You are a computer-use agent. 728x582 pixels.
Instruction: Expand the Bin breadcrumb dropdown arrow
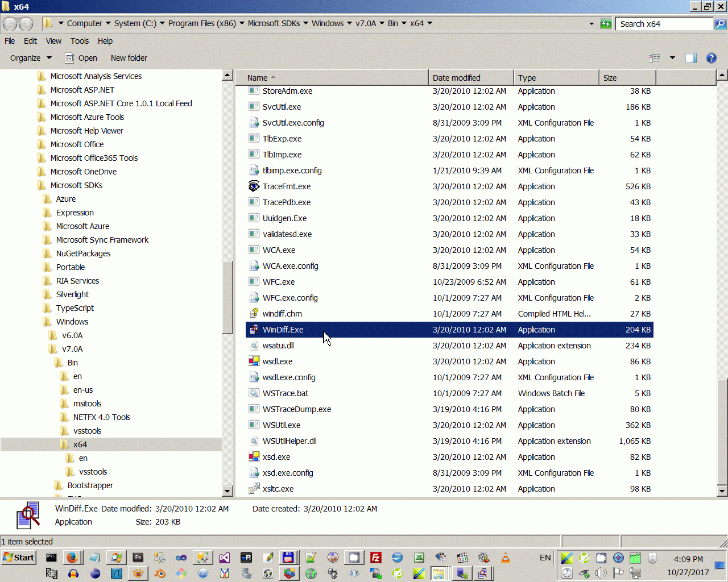[x=404, y=23]
